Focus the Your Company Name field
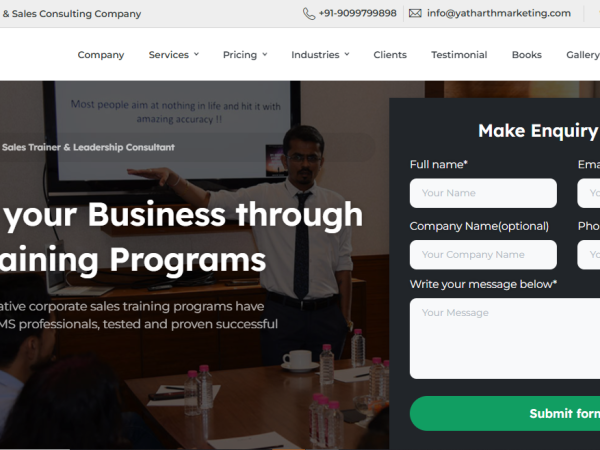This screenshot has height=450, width=600. click(483, 255)
